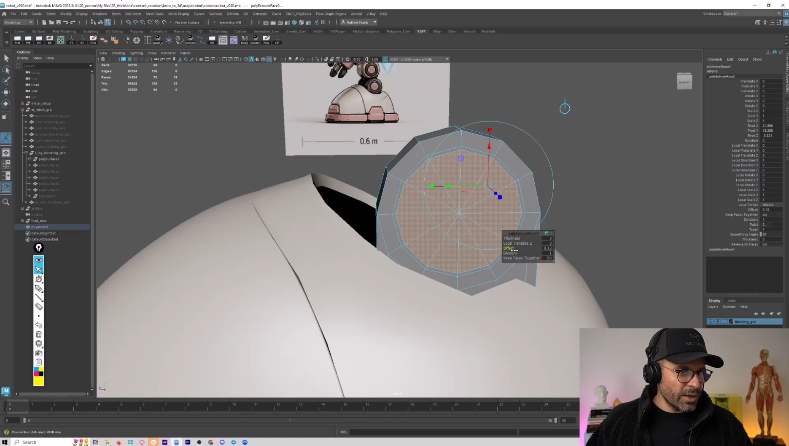Toggle select by hierarchy mode

94,22
